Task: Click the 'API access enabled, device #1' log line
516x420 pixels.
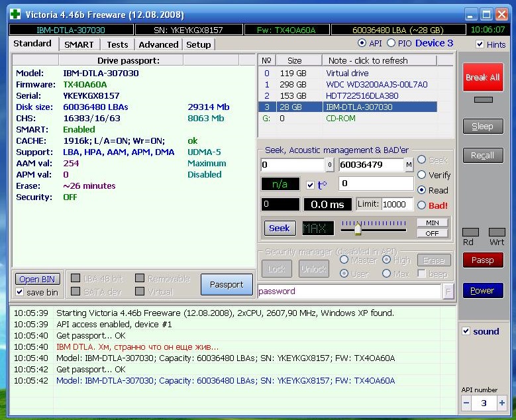Action: point(114,325)
